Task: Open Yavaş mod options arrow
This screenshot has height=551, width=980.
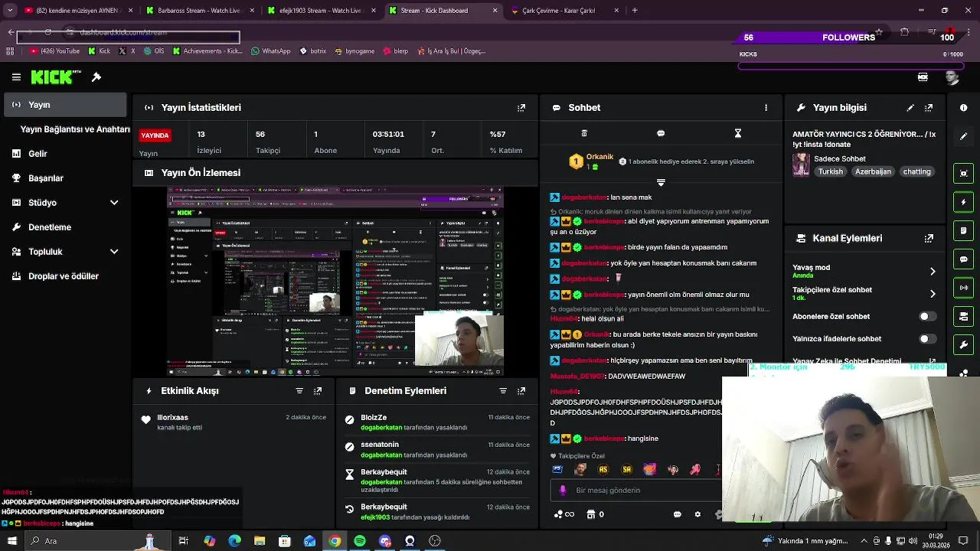Action: (933, 272)
